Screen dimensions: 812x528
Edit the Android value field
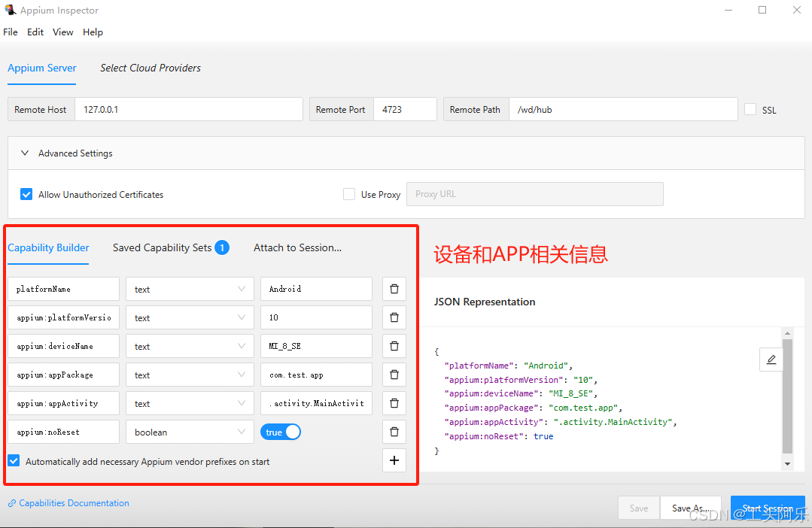coord(316,289)
